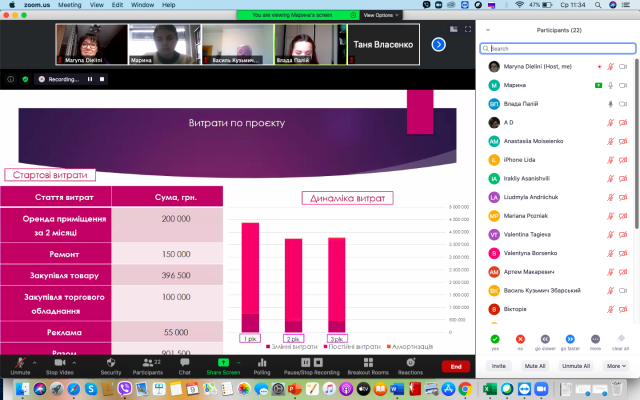Collapse the Participants panel chevron

[x=488, y=30]
